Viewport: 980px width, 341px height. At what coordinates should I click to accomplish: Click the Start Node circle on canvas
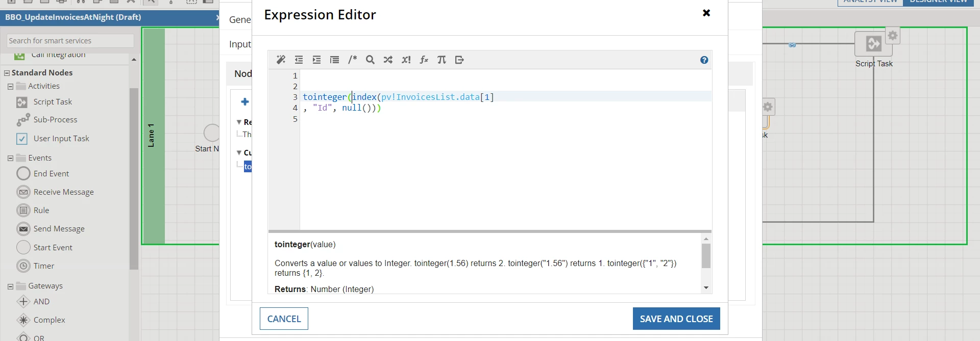pos(211,133)
